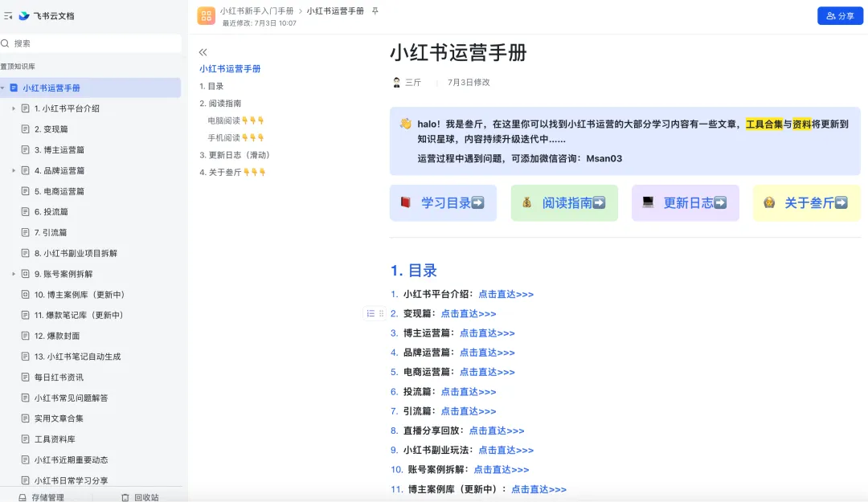868x502 pixels.
Task: Collapse the outline with double-chevron icon
Action: pyautogui.click(x=203, y=51)
